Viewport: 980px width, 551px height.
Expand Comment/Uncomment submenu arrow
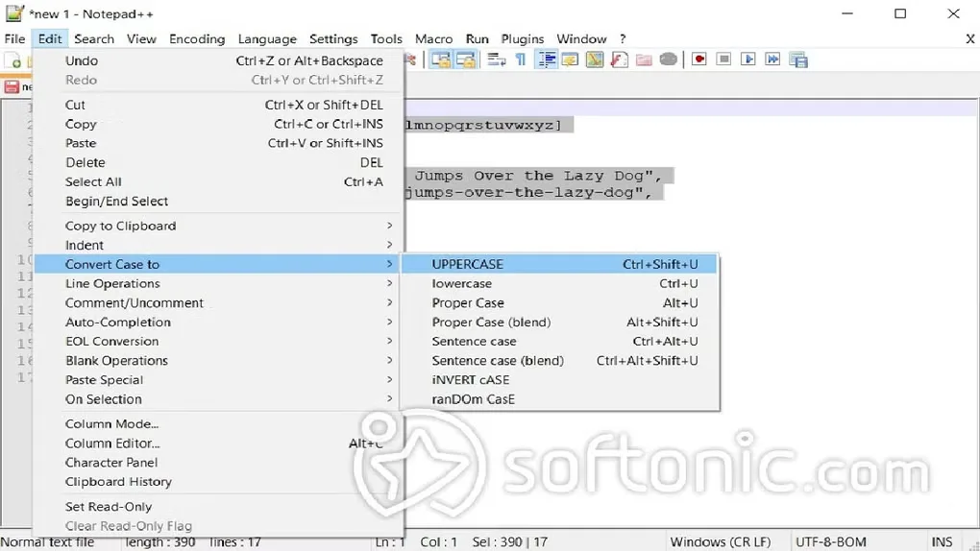[389, 303]
